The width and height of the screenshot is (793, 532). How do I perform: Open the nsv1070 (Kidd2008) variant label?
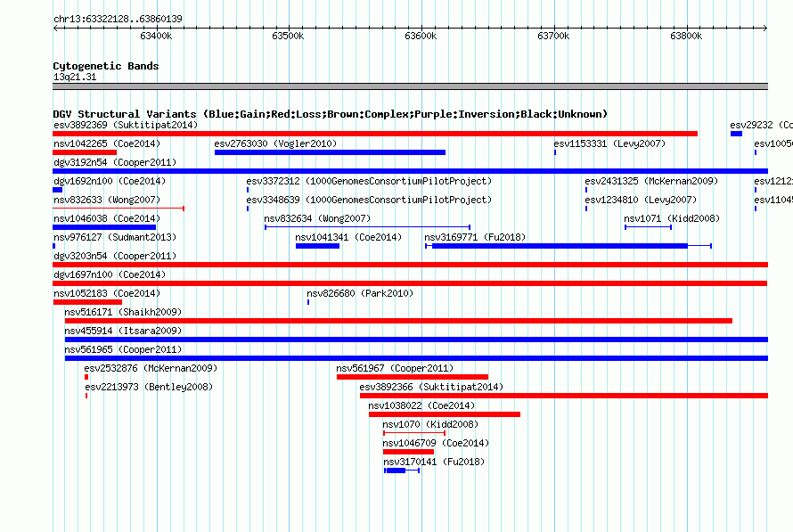[x=430, y=424]
